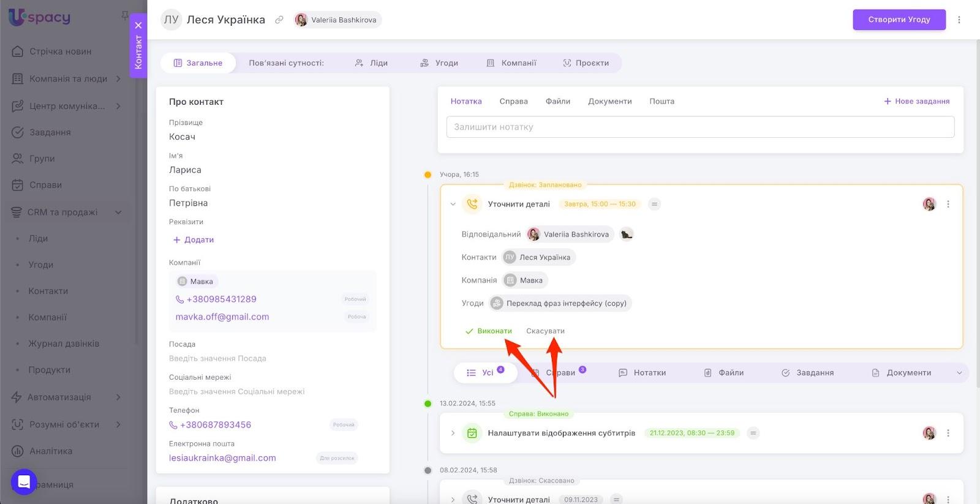This screenshot has height=504, width=980.
Task: Call company phone +380985431289
Action: pyautogui.click(x=216, y=299)
